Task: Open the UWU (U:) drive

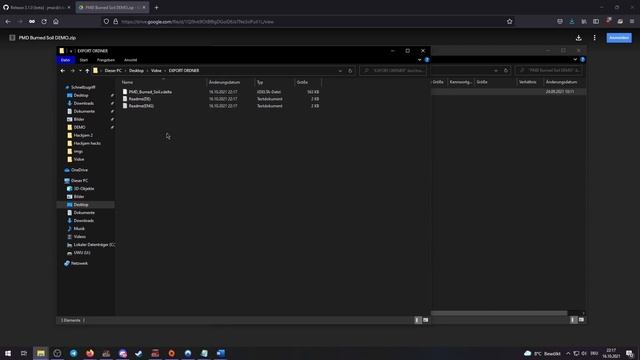Action: pos(82,253)
